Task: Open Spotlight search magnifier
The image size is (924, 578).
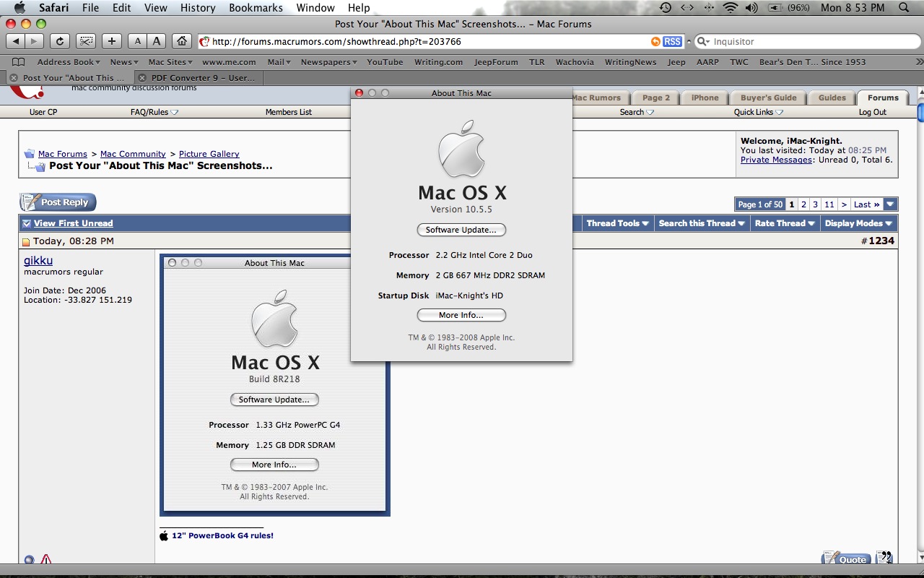Action: tap(905, 8)
